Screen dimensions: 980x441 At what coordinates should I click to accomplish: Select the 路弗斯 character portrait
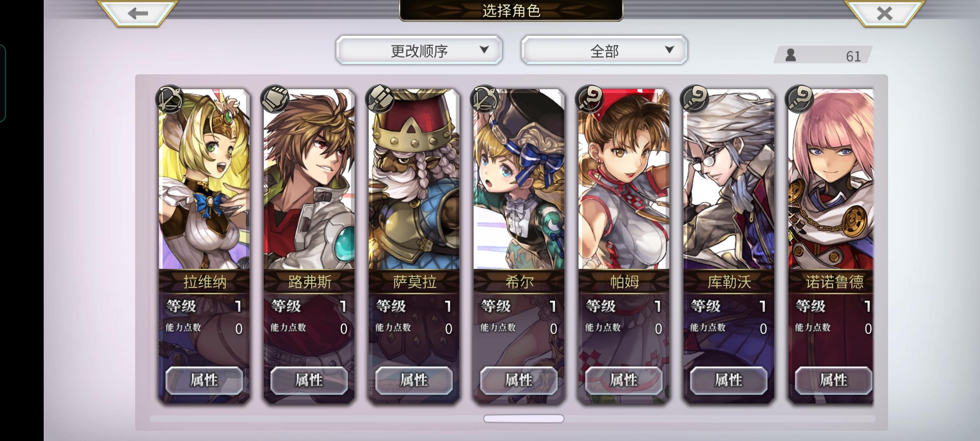click(309, 180)
